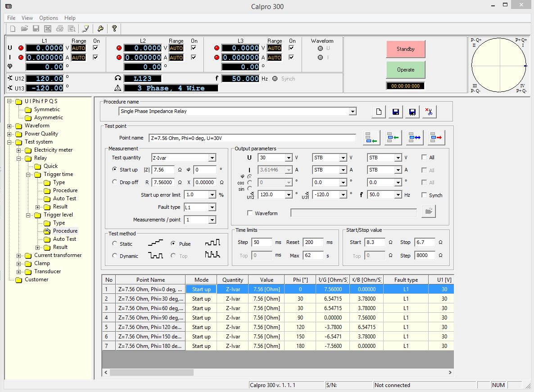Open the Fault type L1 dropdown
Screen dimensions: 534x392
tap(212, 207)
